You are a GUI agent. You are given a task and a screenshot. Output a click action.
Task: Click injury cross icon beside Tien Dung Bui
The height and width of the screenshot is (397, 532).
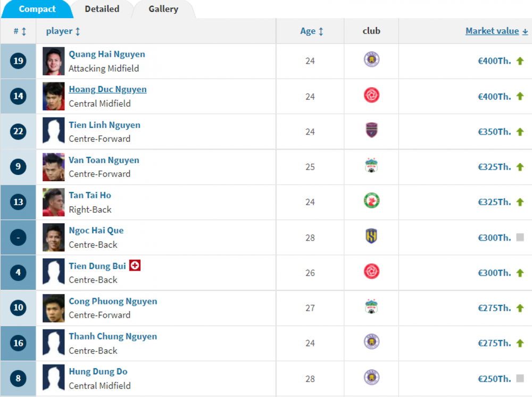[x=135, y=265]
